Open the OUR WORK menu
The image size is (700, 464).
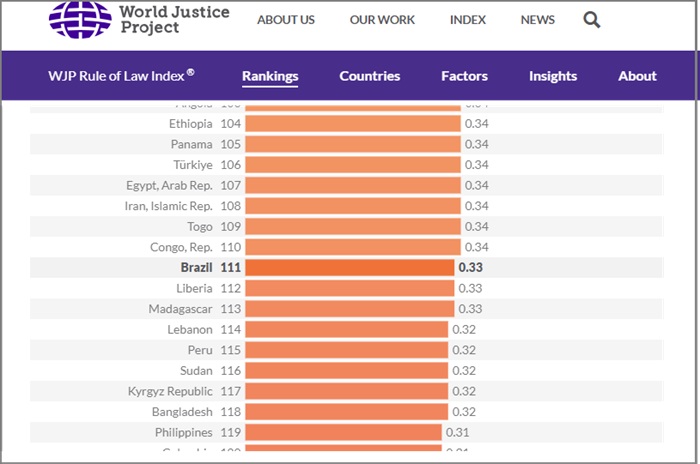[382, 20]
